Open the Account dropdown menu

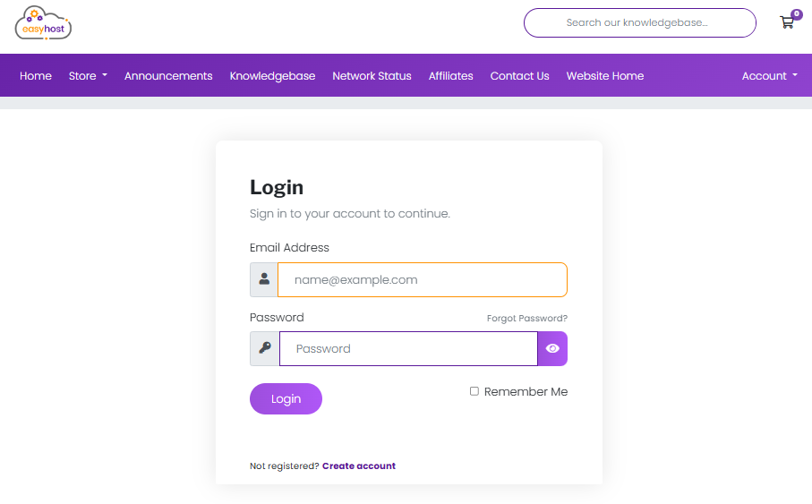pyautogui.click(x=769, y=76)
